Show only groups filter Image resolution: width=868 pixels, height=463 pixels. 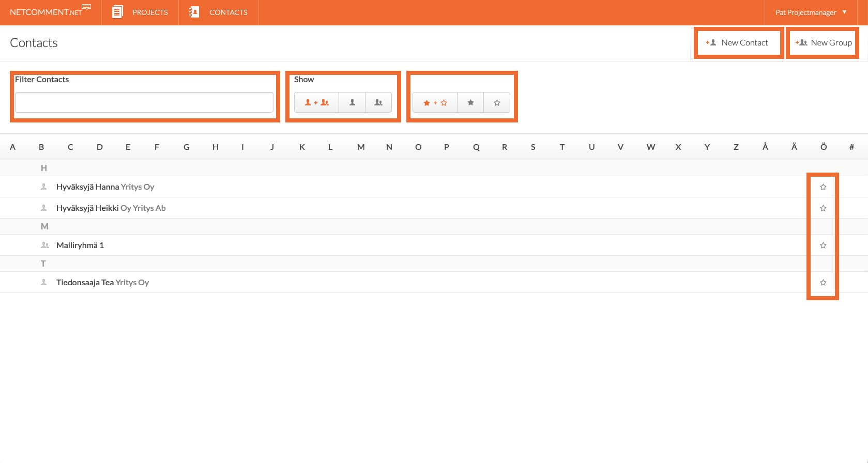pyautogui.click(x=378, y=102)
